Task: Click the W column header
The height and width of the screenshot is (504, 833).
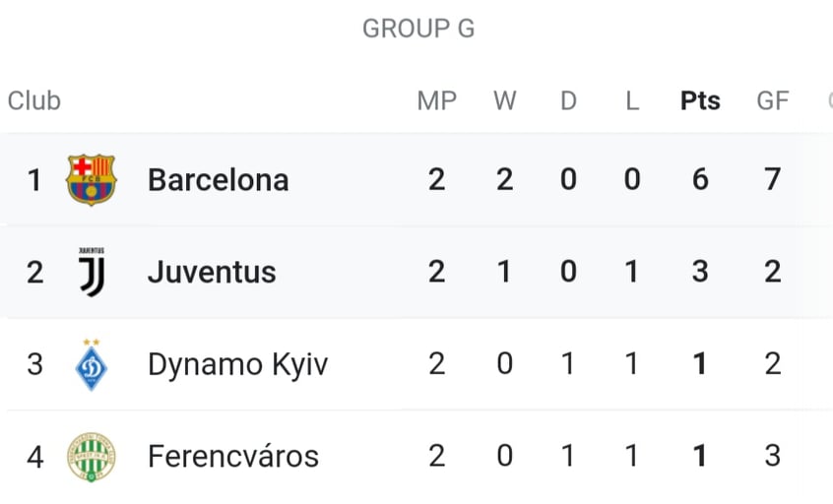Action: click(x=505, y=100)
